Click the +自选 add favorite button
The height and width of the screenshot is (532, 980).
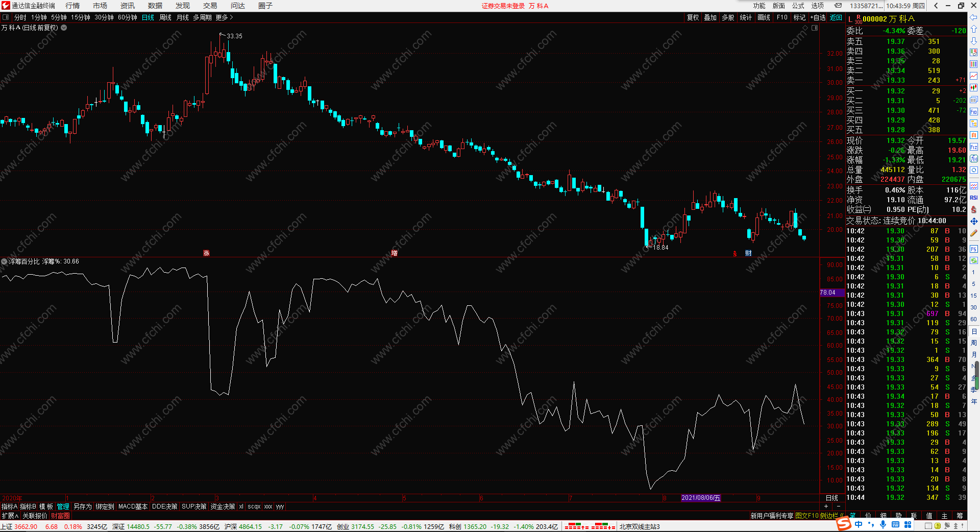(818, 17)
